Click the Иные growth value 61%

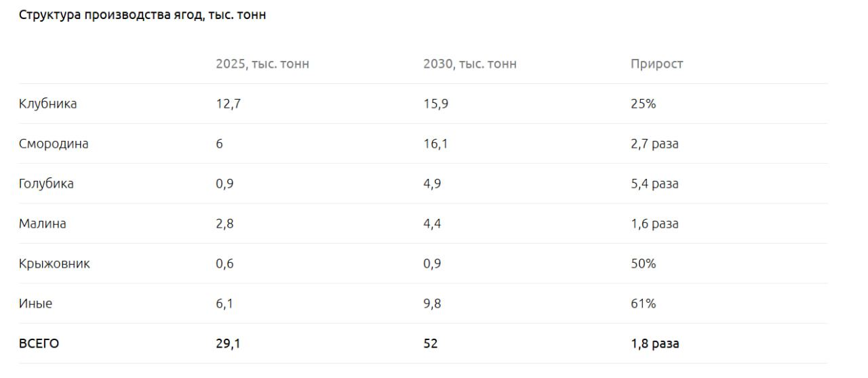643,304
